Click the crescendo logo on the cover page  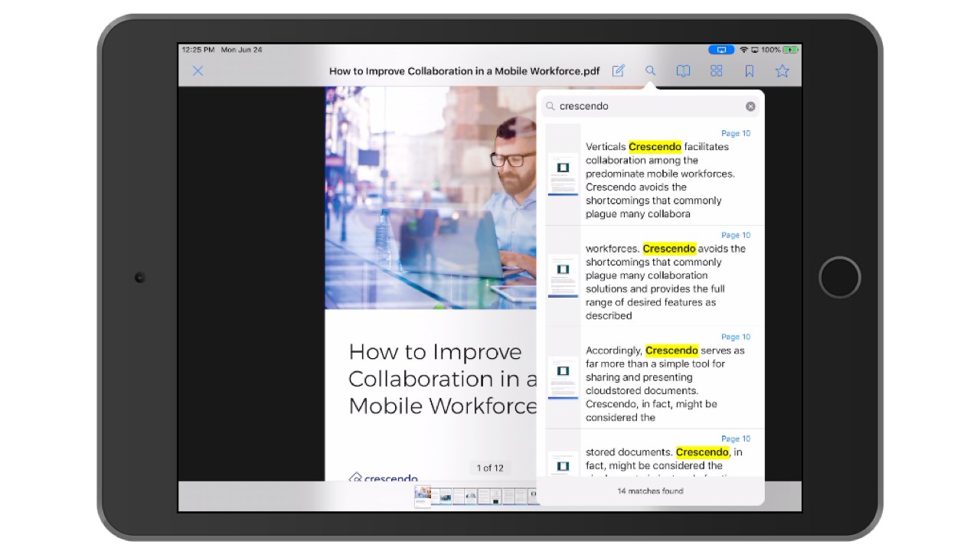(x=384, y=478)
